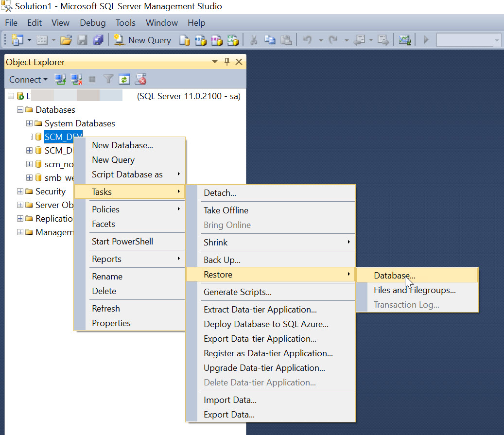504x435 pixels.
Task: Expand the Security folder
Action: (x=19, y=191)
